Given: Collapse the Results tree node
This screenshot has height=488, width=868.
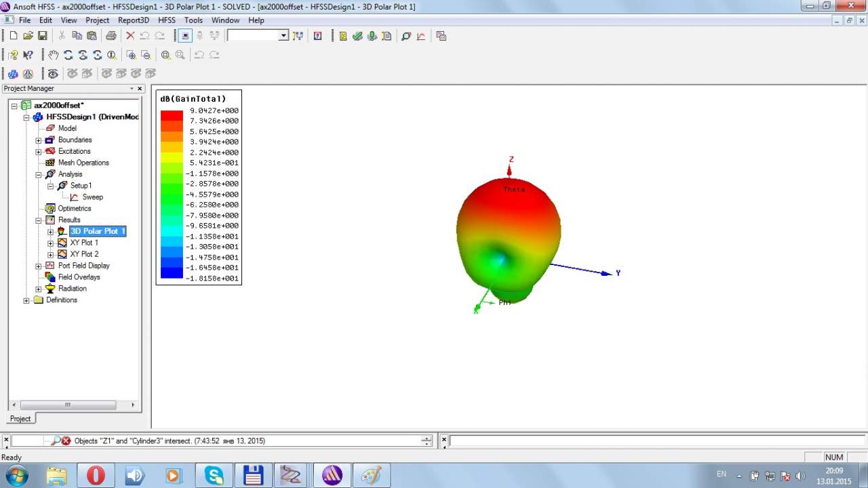Looking at the screenshot, I should point(39,220).
